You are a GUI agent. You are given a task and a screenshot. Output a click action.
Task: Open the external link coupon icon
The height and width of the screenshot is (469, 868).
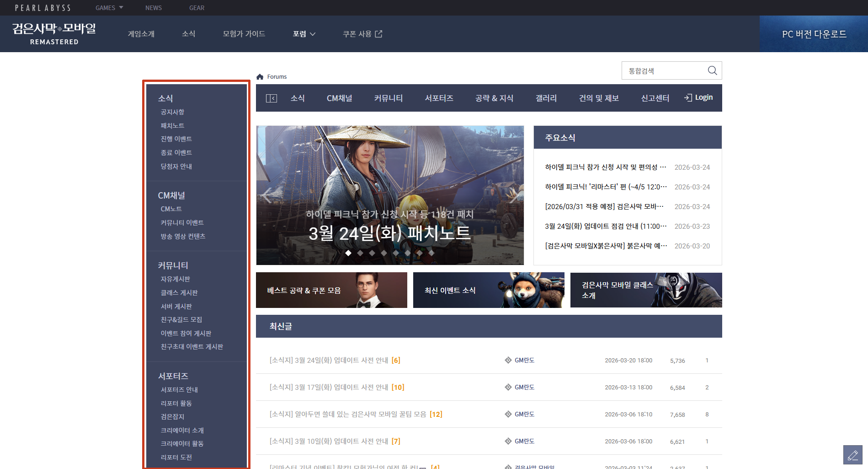(378, 34)
